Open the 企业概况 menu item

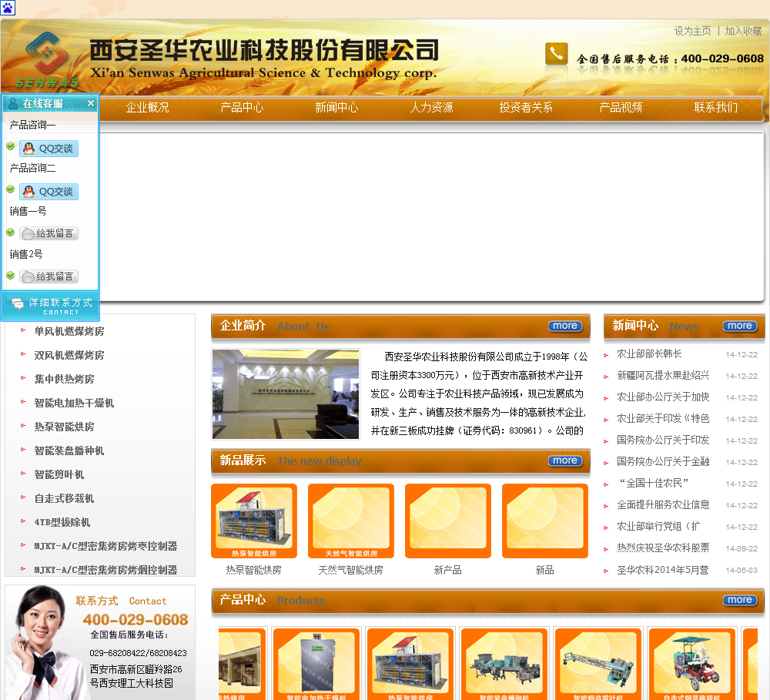(x=147, y=107)
